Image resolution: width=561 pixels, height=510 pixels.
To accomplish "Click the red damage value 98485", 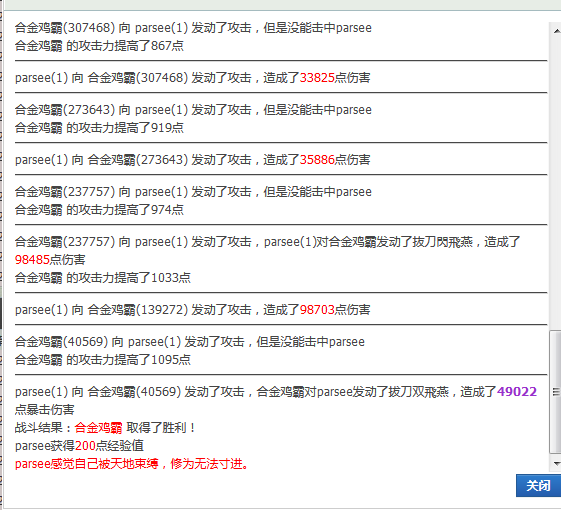I will pos(32,259).
